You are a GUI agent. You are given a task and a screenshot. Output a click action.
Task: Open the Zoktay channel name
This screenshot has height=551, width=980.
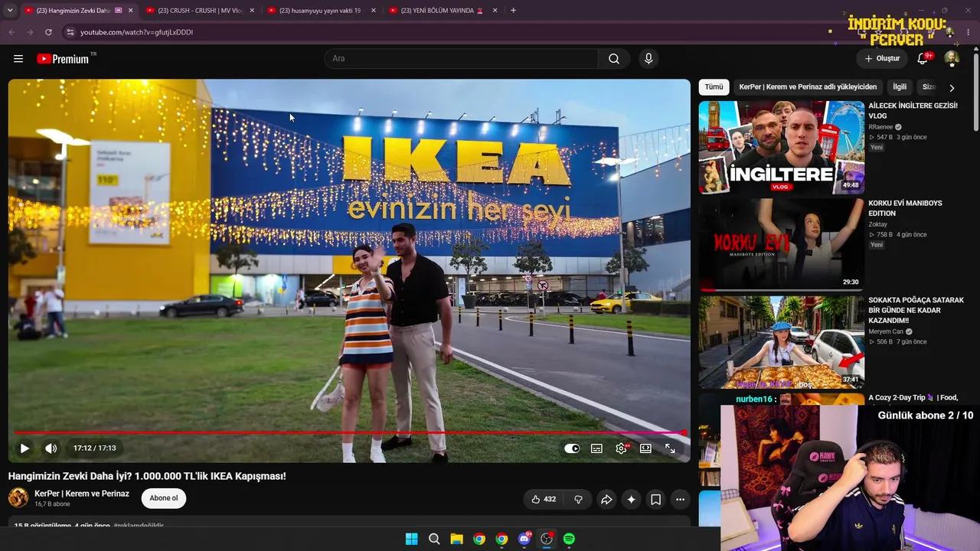point(877,224)
